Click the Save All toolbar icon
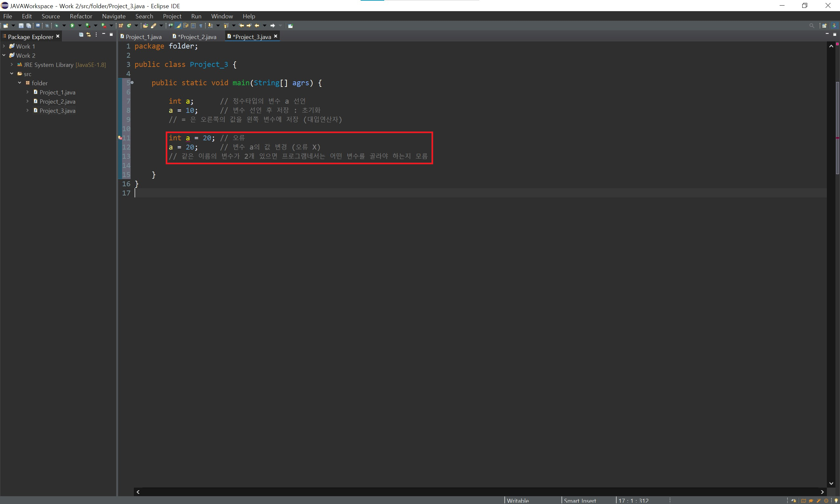Screen dimensions: 840x504 [29, 26]
